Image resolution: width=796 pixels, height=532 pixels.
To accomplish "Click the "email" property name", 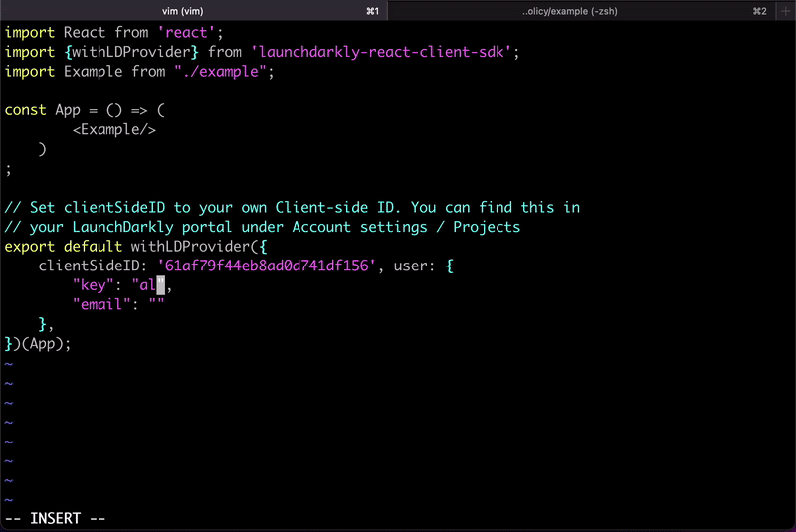I will (101, 304).
